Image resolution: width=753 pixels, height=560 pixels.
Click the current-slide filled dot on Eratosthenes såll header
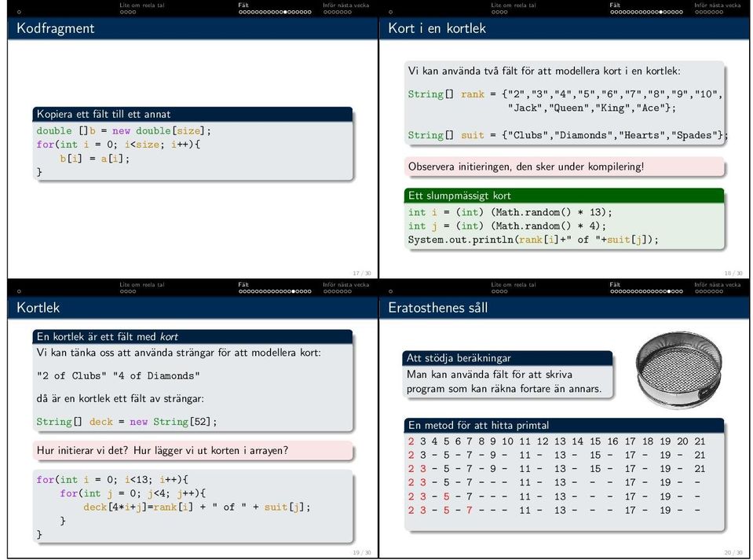[669, 291]
